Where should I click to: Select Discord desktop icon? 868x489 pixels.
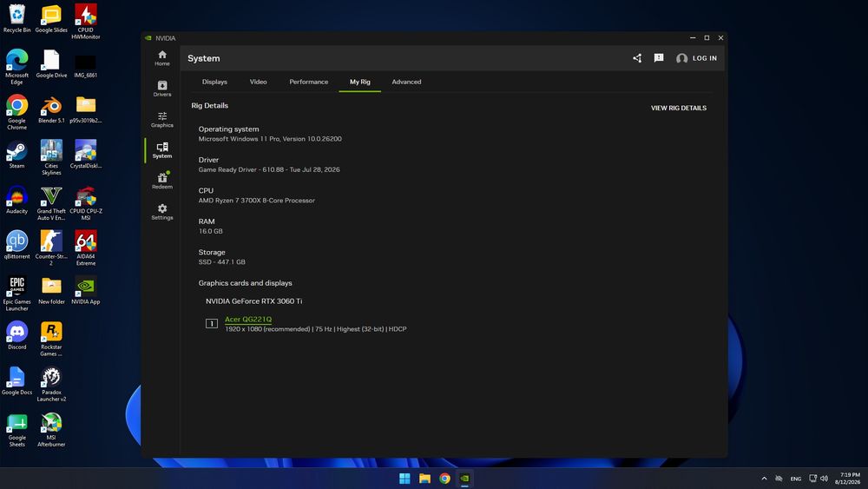coord(17,336)
